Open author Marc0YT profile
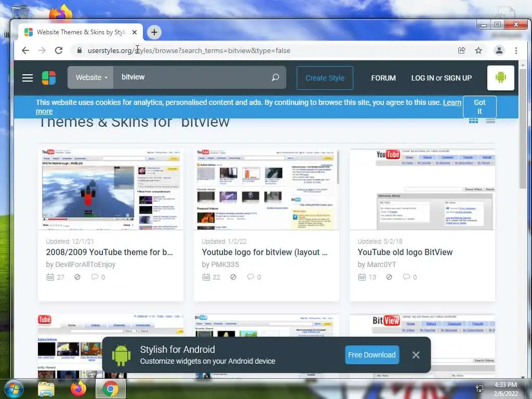 [381, 264]
